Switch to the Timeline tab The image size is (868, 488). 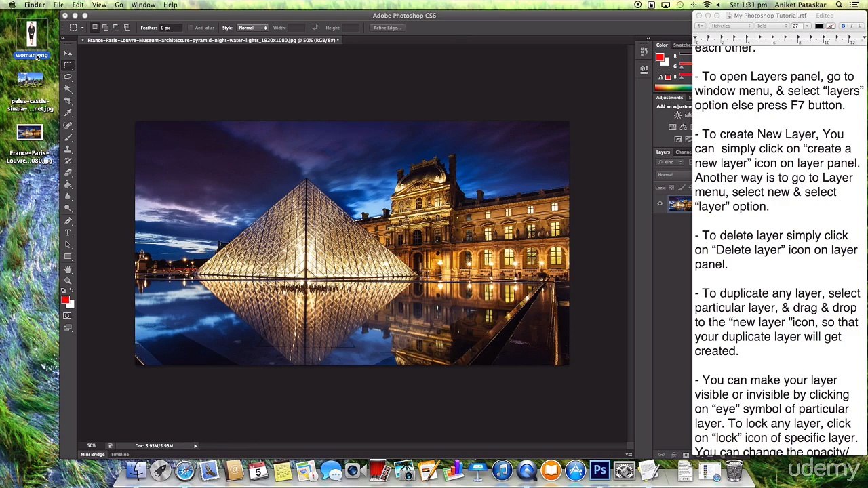120,455
